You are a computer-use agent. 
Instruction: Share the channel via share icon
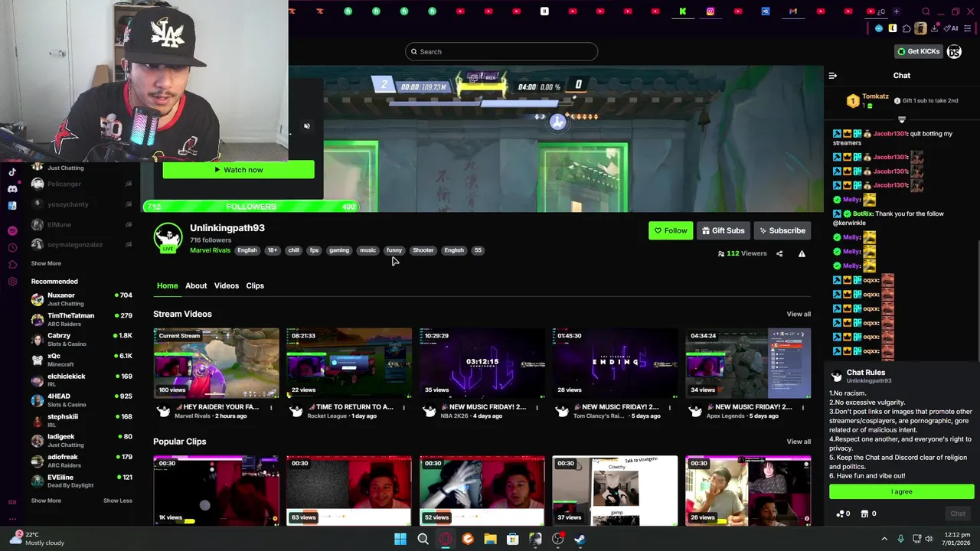(779, 253)
